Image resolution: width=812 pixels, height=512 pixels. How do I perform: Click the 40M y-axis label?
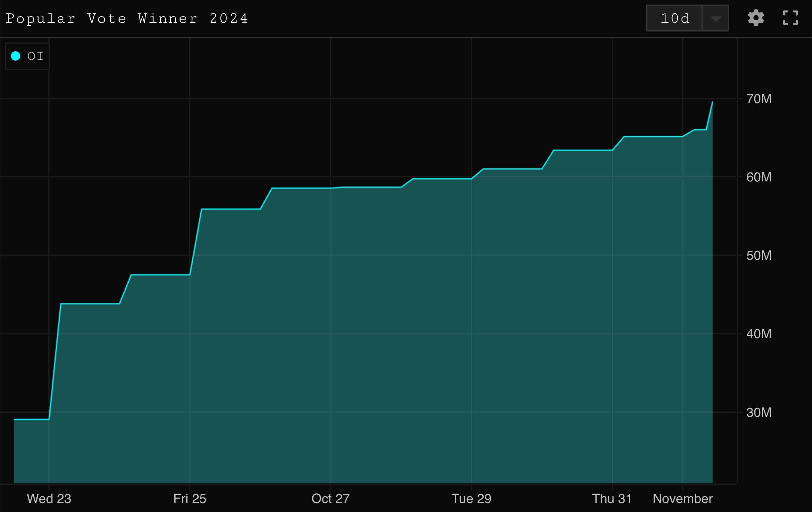tap(759, 334)
